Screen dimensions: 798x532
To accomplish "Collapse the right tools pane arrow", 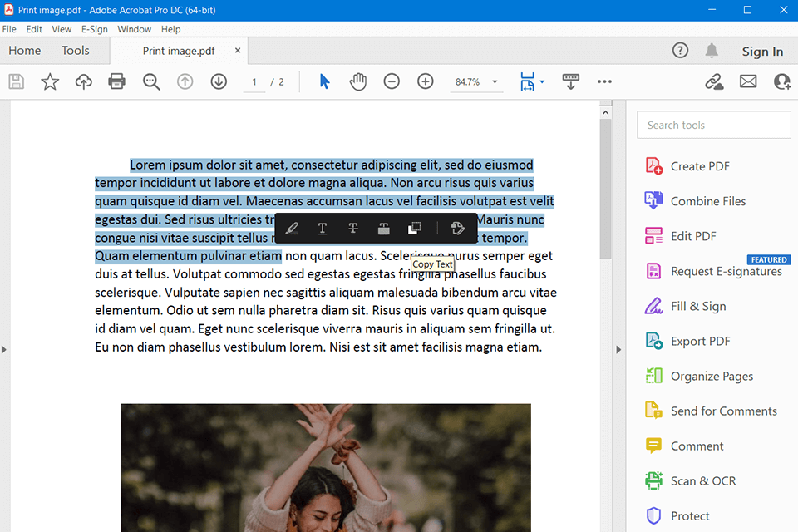I will 618,350.
